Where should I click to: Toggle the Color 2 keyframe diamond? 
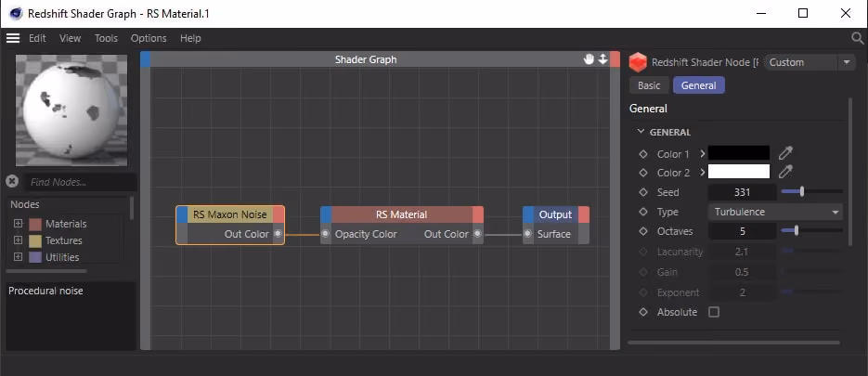(x=643, y=173)
